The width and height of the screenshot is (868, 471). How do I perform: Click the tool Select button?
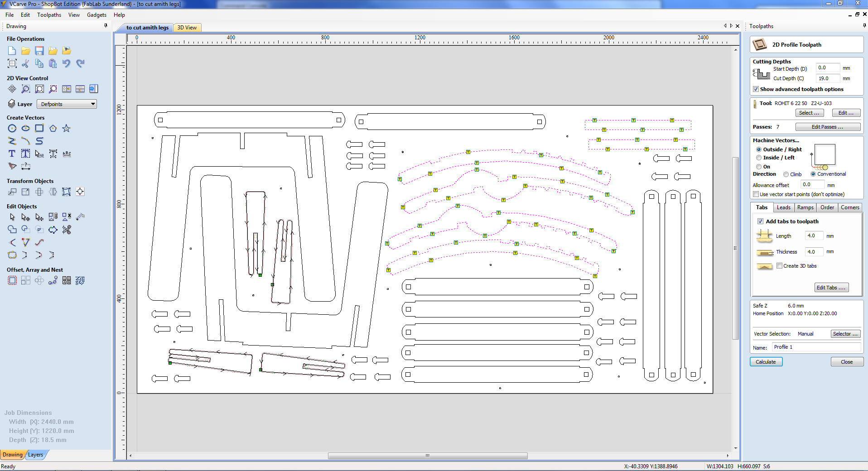pos(809,113)
